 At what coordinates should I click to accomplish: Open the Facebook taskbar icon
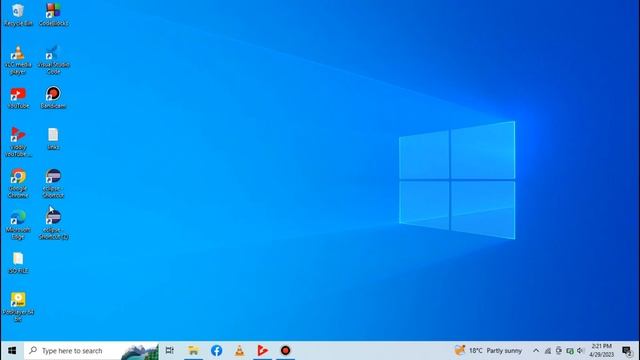216,351
